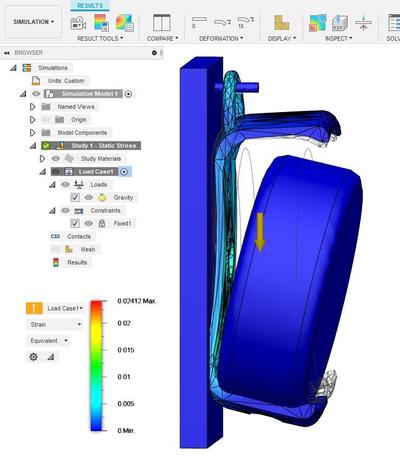Viewport: 400px width, 463px height.
Task: Expand the Origin folder
Action: (32, 120)
